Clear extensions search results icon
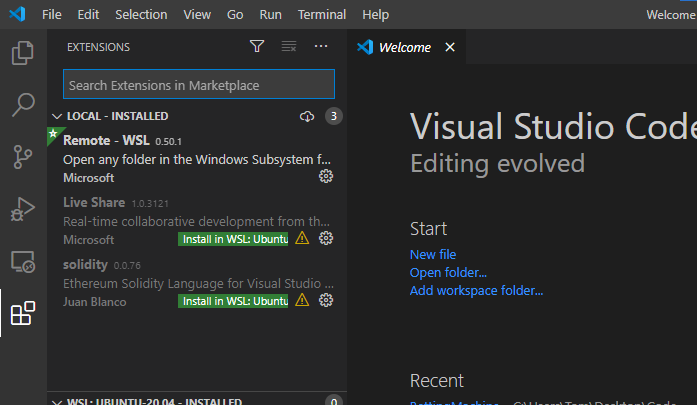Screen dimensions: 697x405 coord(289,46)
